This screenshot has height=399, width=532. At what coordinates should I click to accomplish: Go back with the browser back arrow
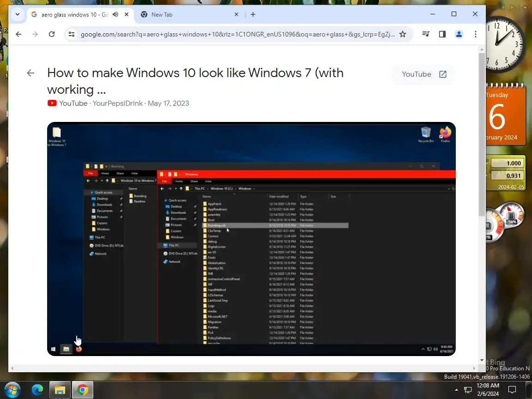click(18, 34)
